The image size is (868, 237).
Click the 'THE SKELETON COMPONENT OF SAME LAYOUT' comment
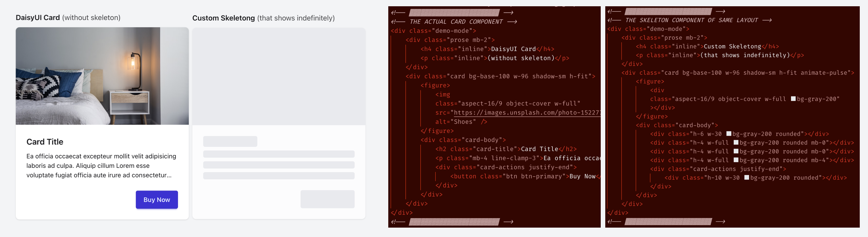[691, 20]
